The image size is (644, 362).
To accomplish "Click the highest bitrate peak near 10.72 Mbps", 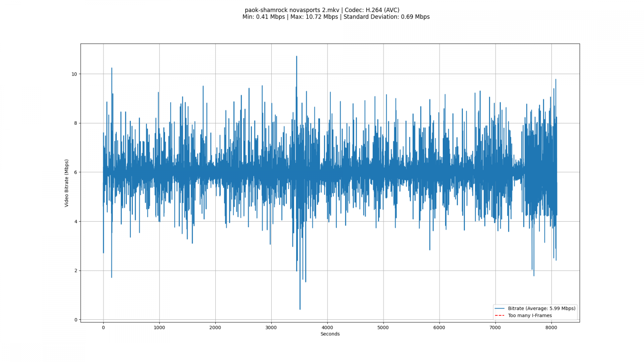I will (297, 57).
